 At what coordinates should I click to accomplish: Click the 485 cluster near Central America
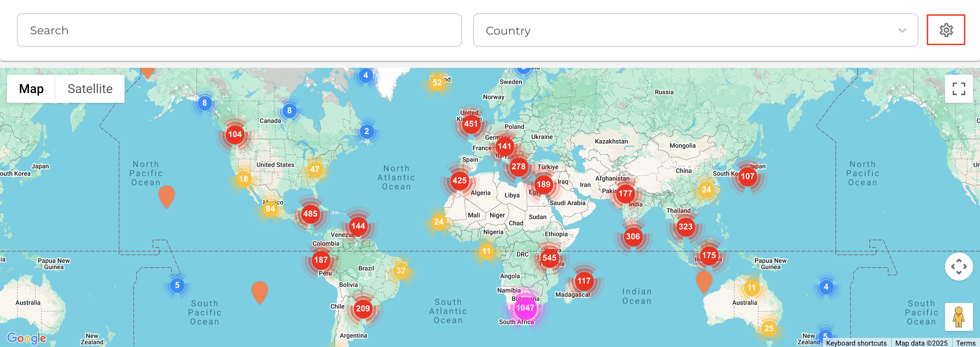[310, 214]
